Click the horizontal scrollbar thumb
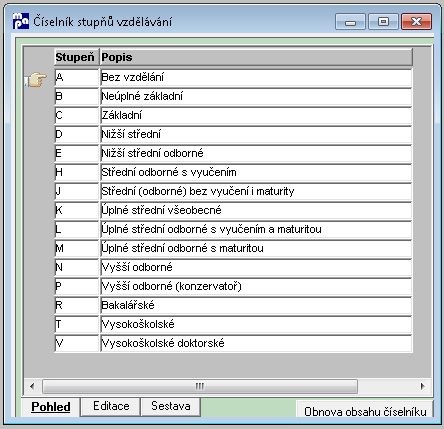 [x=200, y=386]
